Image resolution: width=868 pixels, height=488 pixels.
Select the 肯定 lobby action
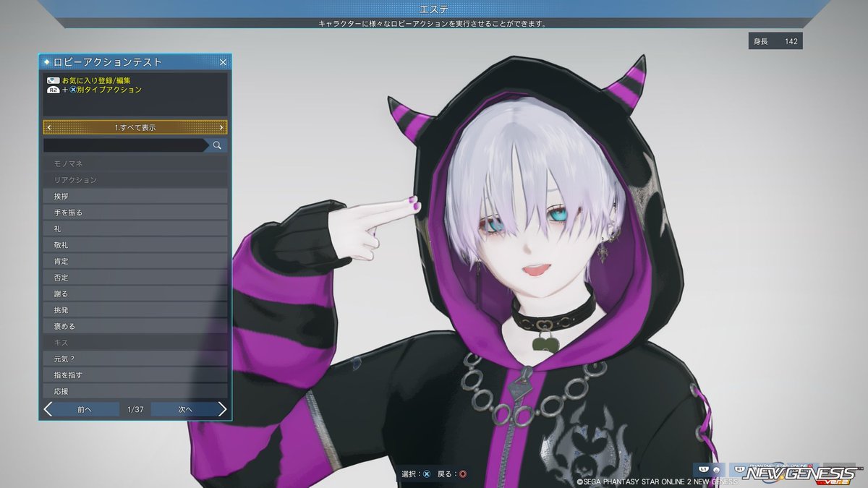coord(135,262)
